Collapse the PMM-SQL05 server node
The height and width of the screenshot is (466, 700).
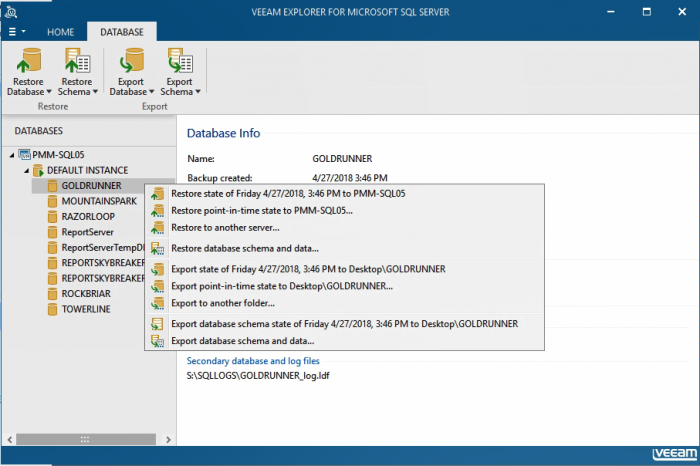[12, 155]
